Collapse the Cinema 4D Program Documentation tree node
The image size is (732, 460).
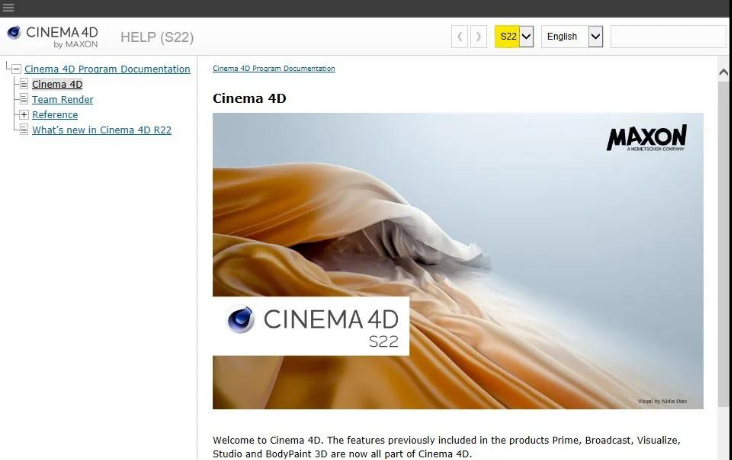point(16,69)
